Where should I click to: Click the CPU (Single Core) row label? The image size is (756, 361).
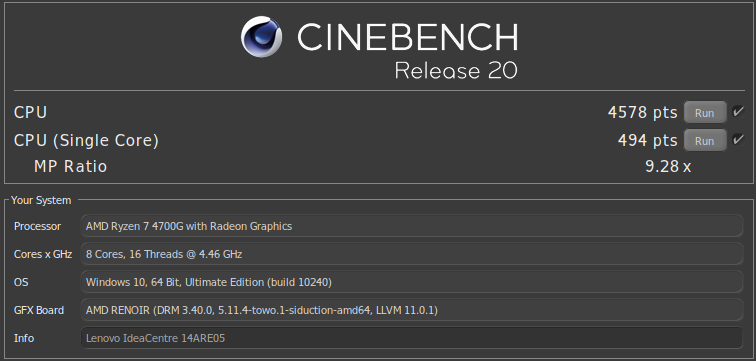(x=86, y=141)
